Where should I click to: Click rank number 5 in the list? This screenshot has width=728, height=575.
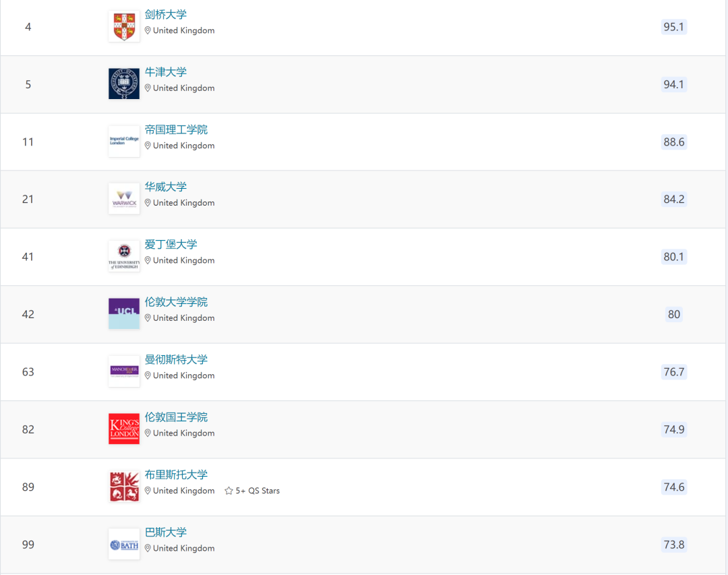point(28,84)
